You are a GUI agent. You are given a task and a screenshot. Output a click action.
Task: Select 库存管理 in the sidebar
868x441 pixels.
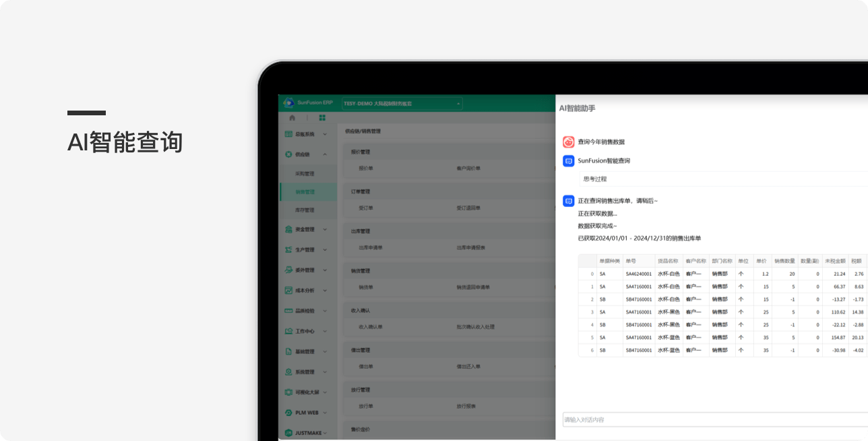[305, 210]
